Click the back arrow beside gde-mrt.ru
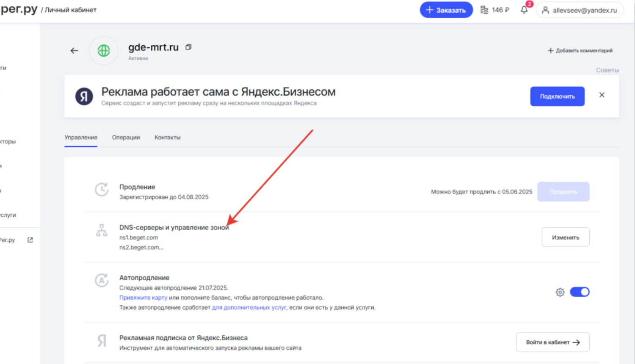 [x=75, y=51]
